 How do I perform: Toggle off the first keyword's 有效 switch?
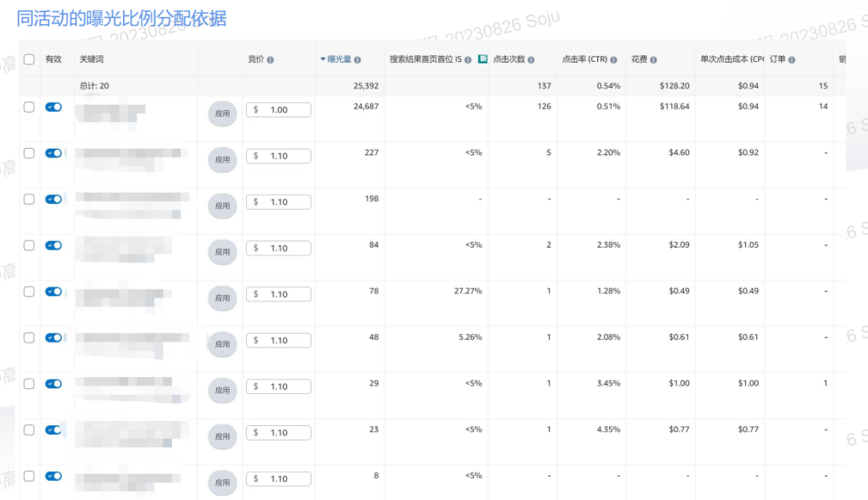tap(53, 106)
